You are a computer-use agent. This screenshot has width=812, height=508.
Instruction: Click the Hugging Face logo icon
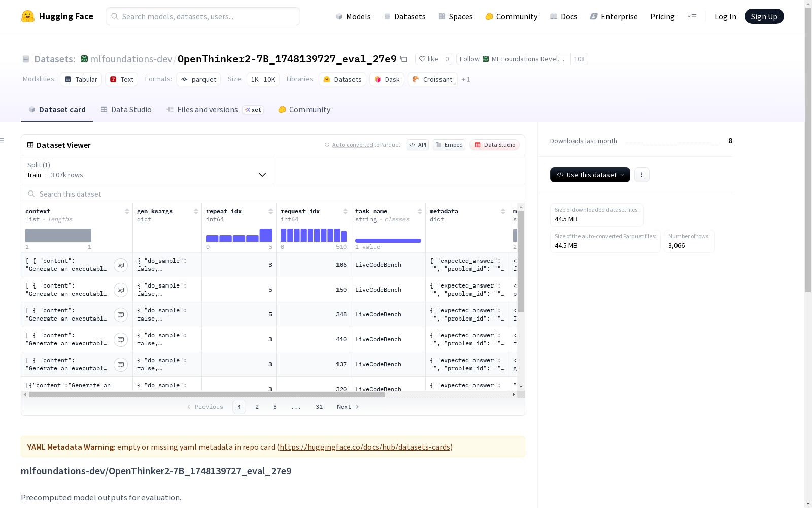tap(28, 16)
